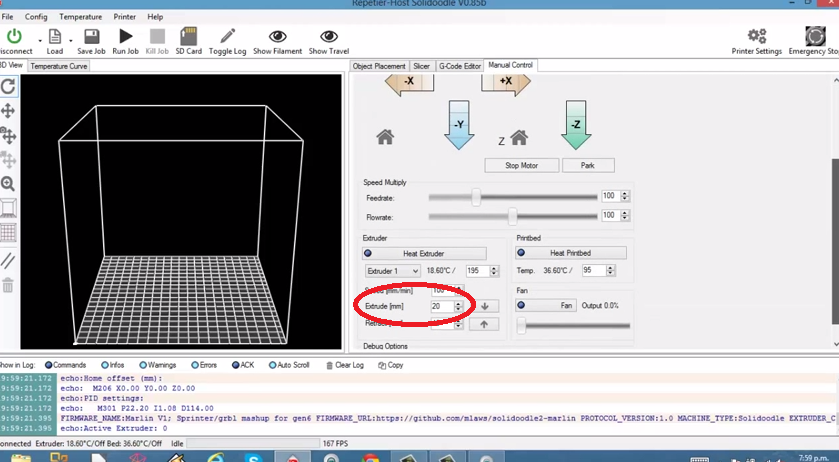The height and width of the screenshot is (462, 839).
Task: Click the Flowrate slider
Action: pos(513,216)
